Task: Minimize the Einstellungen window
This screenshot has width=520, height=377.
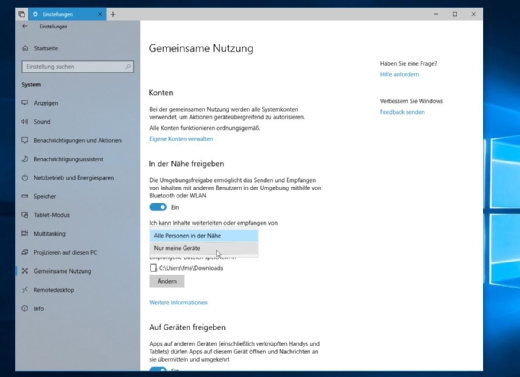Action: pyautogui.click(x=436, y=14)
